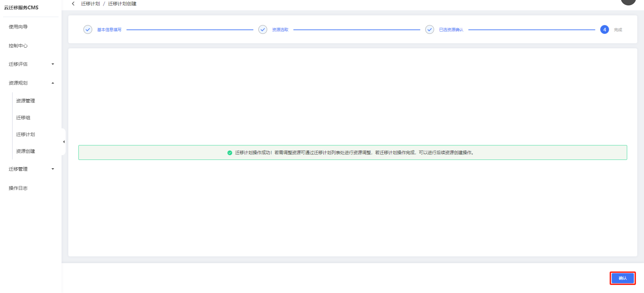Open 控制中心 in the sidebar

pos(18,46)
